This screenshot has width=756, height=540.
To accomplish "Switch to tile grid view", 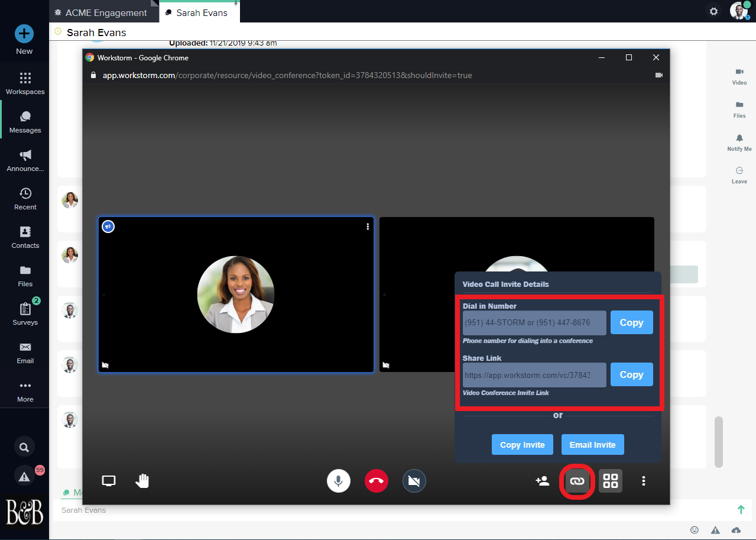I will pos(610,481).
